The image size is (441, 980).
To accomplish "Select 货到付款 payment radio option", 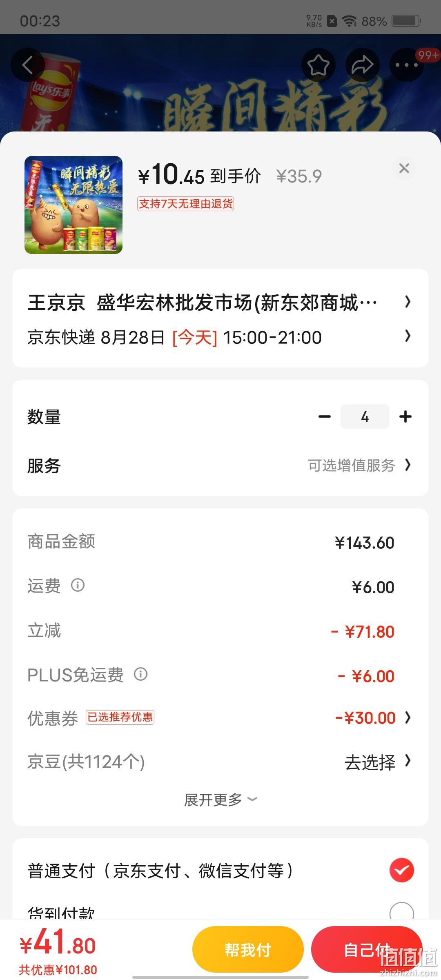I will (402, 912).
